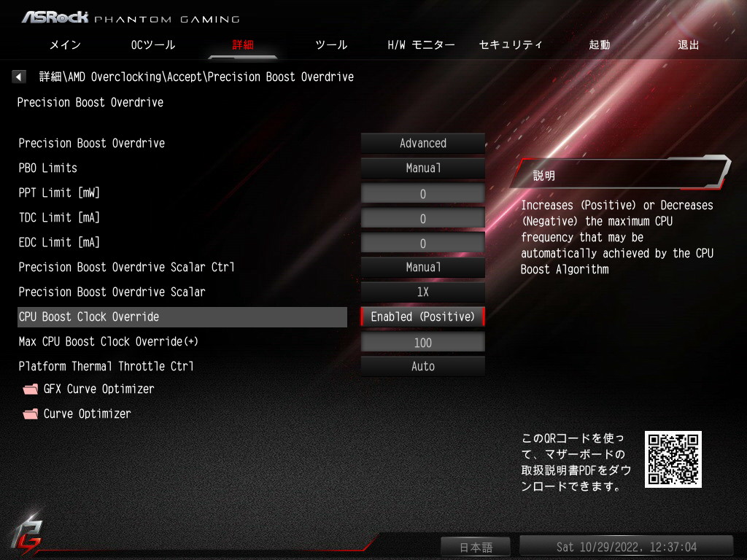The image size is (747, 560).
Task: Change PBO Limits Manual setting
Action: [422, 168]
